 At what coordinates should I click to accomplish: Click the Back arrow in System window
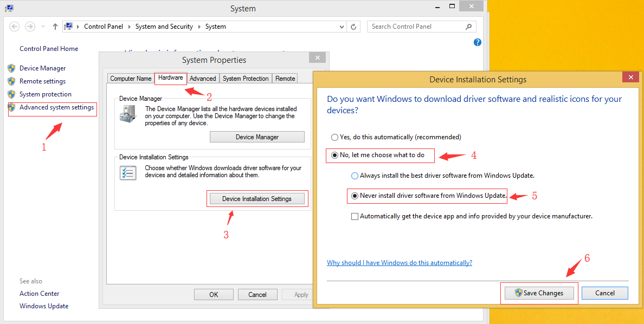(x=15, y=27)
